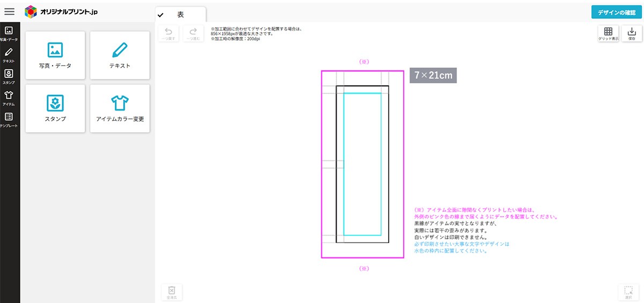Click the pink (※) marker below the canvas
The image size is (644, 303).
pos(364,268)
